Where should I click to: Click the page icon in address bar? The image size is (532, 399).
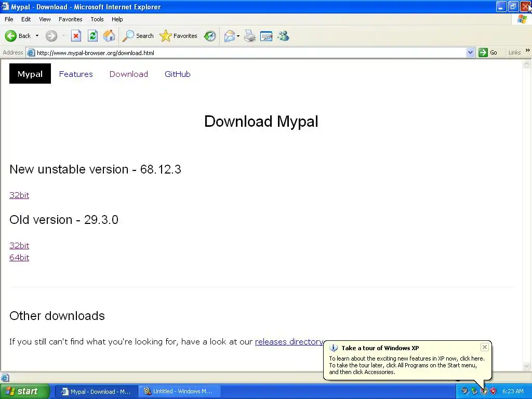click(31, 52)
